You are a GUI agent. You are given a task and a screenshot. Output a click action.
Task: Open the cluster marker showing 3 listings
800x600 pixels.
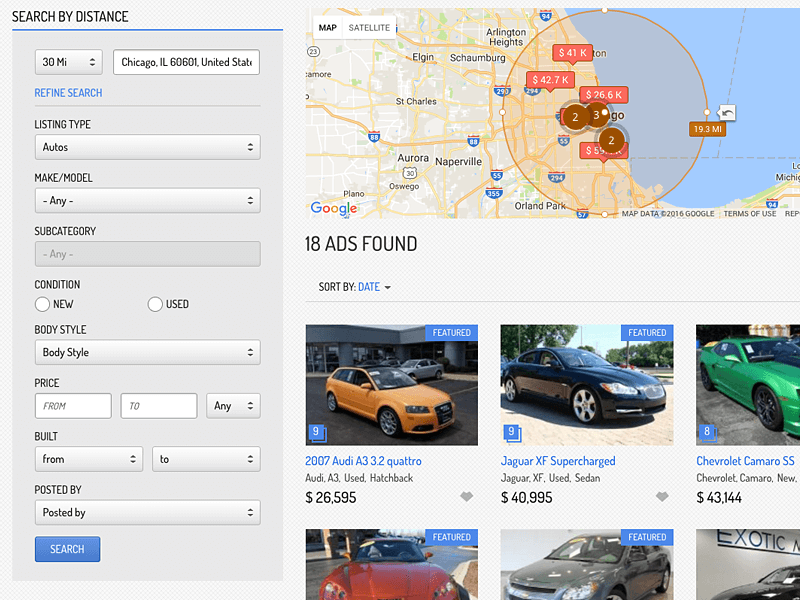tap(595, 115)
